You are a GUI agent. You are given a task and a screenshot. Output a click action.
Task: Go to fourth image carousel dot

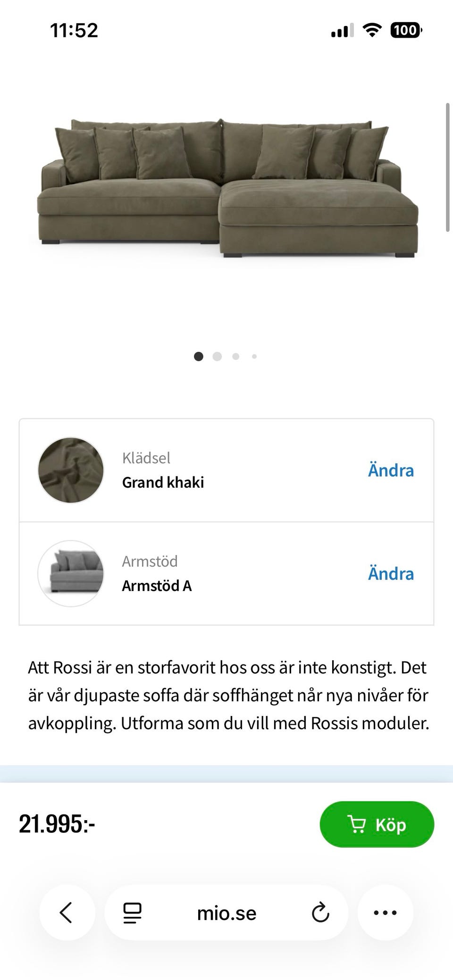(x=254, y=357)
